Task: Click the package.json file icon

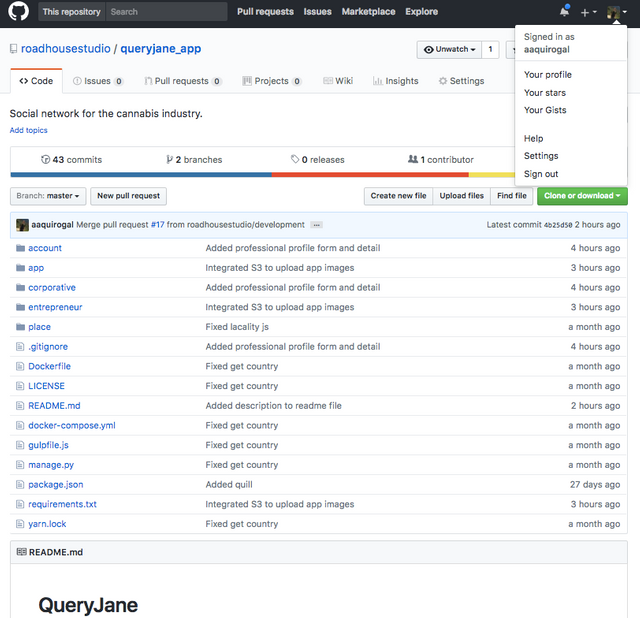Action: [x=20, y=485]
